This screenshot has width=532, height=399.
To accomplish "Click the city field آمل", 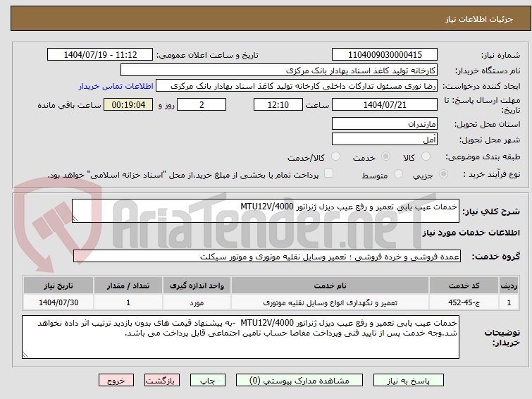I will (x=385, y=139).
